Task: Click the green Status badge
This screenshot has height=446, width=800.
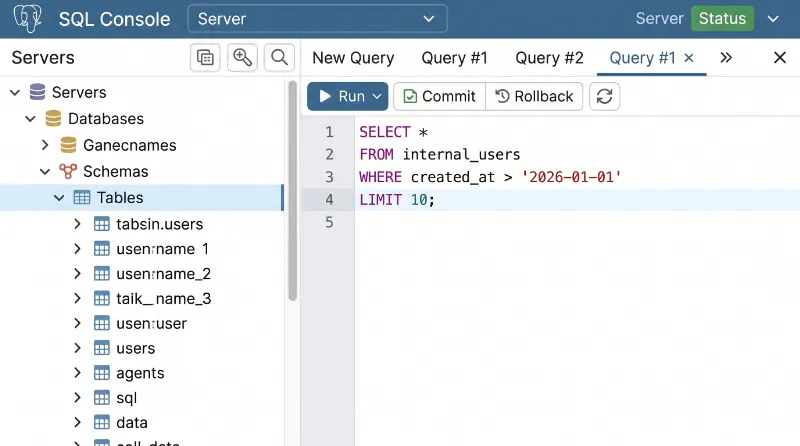Action: [722, 18]
